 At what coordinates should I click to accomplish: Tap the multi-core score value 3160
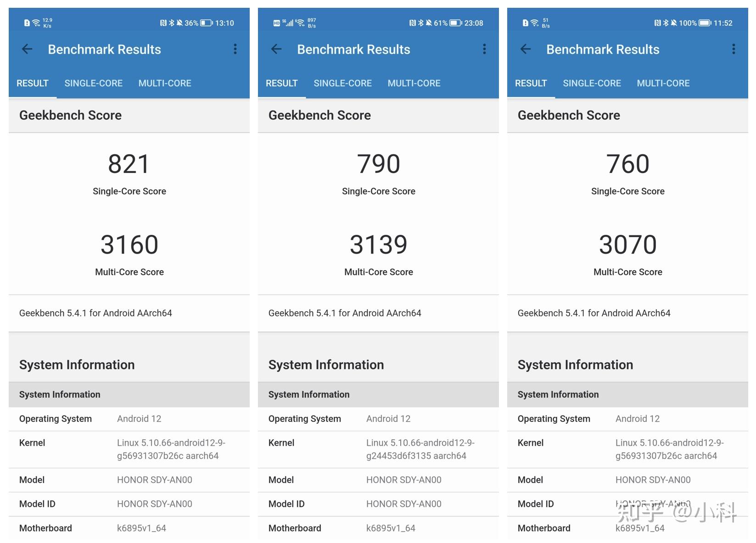coord(129,244)
